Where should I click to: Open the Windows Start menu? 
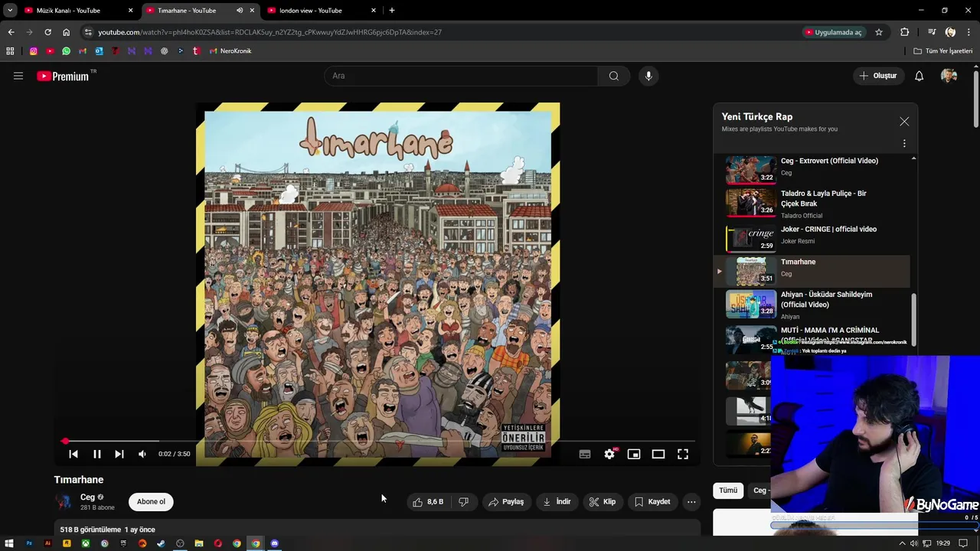[x=10, y=543]
